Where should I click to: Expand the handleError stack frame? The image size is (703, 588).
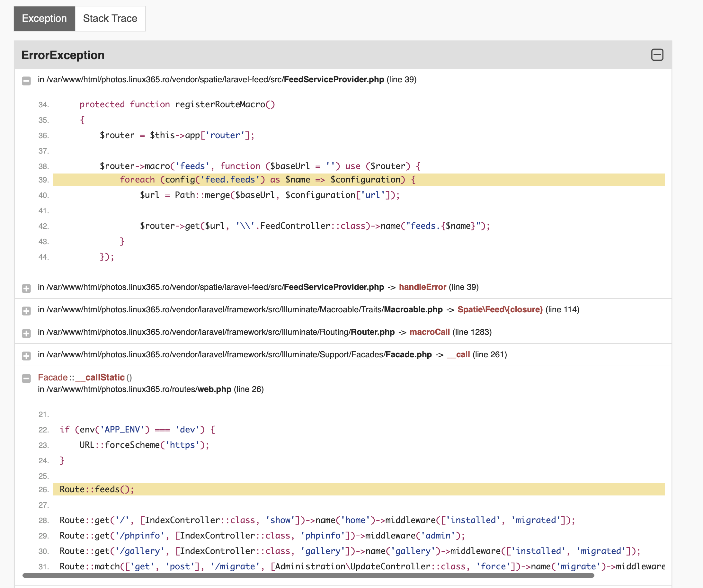tap(26, 288)
